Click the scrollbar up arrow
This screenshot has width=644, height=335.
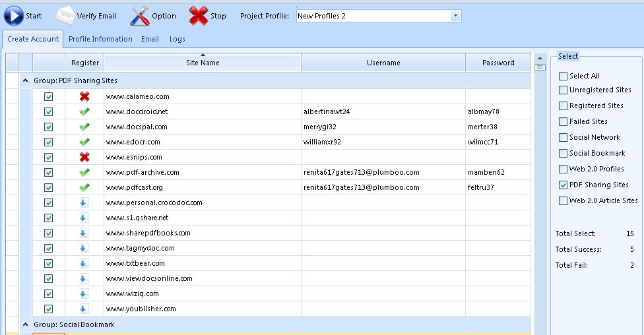(x=540, y=58)
